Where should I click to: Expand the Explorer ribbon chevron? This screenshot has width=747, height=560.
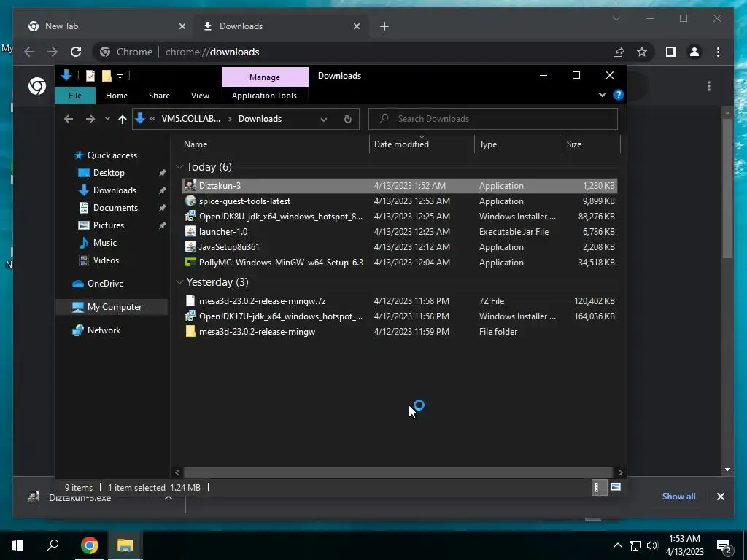tap(602, 95)
